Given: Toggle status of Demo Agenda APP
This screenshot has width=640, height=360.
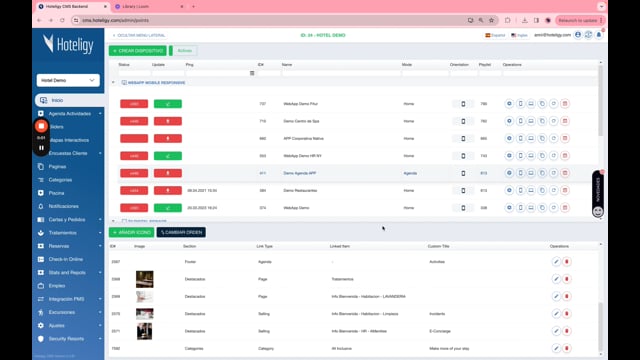Looking at the screenshot, I should click(x=134, y=173).
